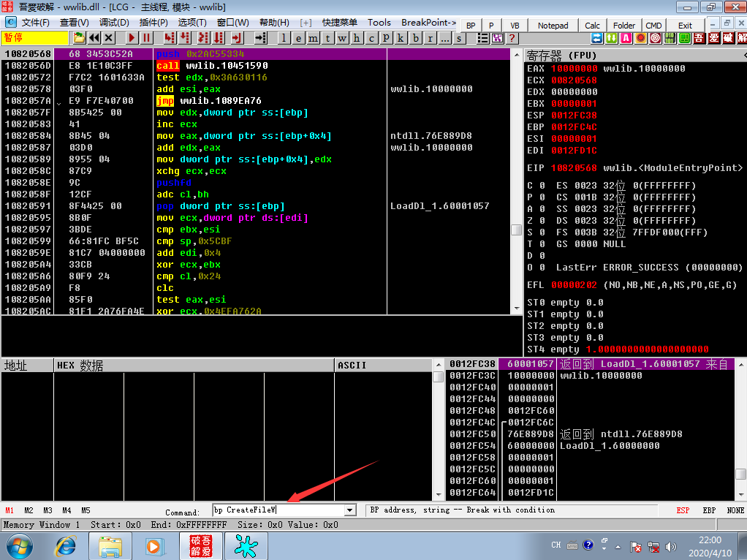
Task: Click the registers (FPU) panel header
Action: 635,56
